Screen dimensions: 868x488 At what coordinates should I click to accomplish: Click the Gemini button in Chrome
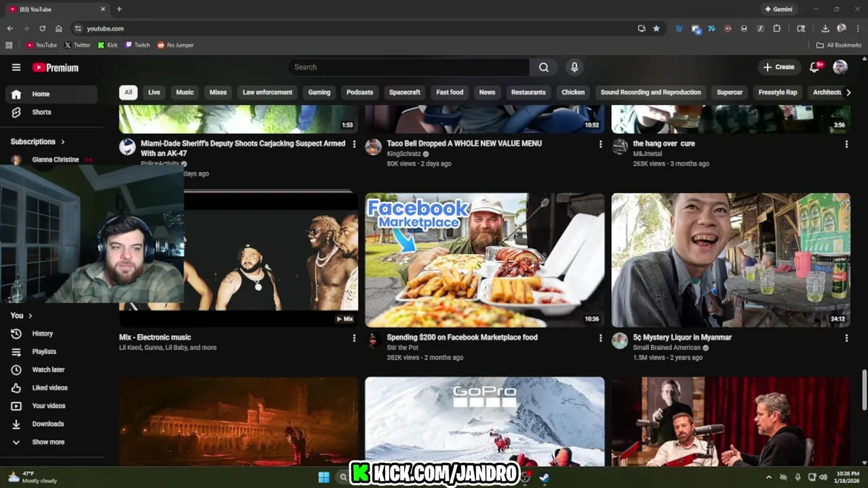(778, 9)
